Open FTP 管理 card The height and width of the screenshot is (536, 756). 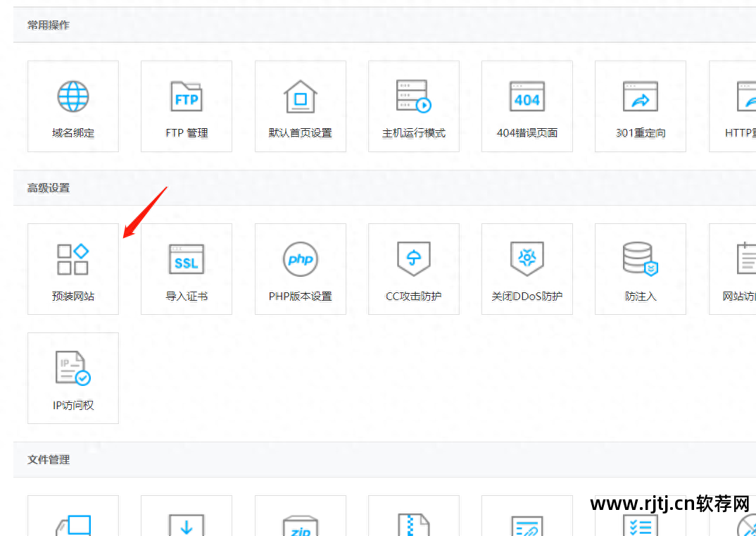coord(186,106)
